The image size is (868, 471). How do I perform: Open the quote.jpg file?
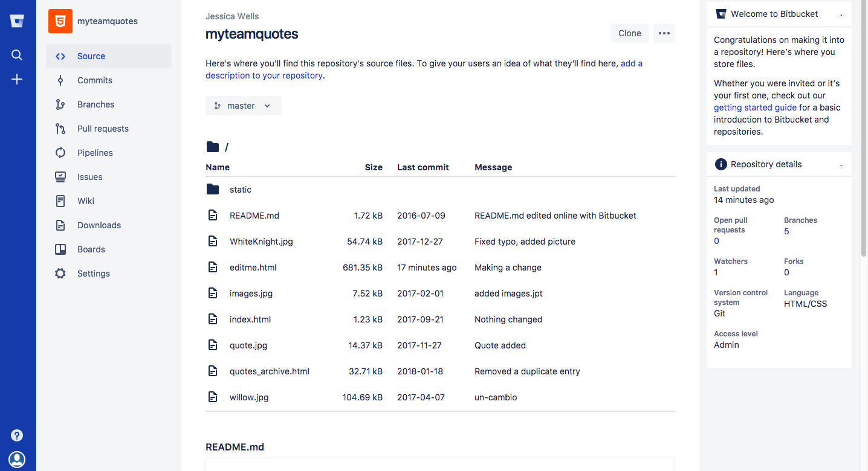tap(248, 345)
